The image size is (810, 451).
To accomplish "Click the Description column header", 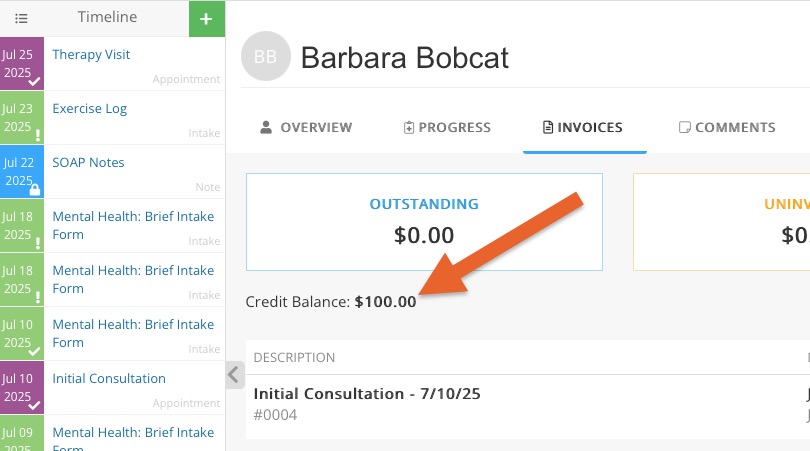I will point(294,357).
